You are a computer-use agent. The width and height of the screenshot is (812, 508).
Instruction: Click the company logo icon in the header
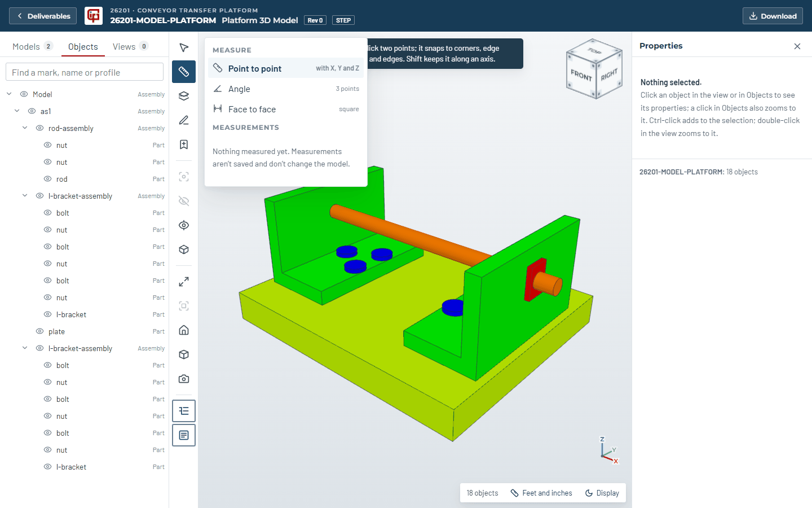(94, 16)
